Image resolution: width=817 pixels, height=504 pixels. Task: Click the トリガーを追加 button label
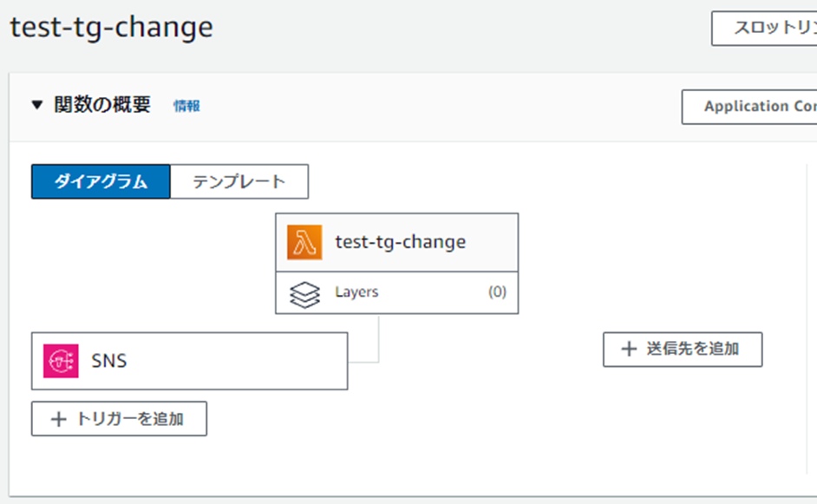tap(129, 419)
